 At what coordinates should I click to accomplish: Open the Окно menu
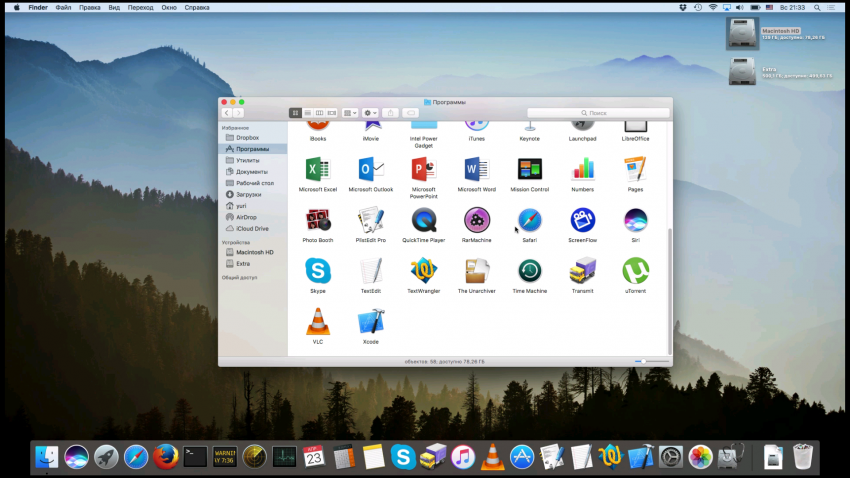click(x=169, y=8)
